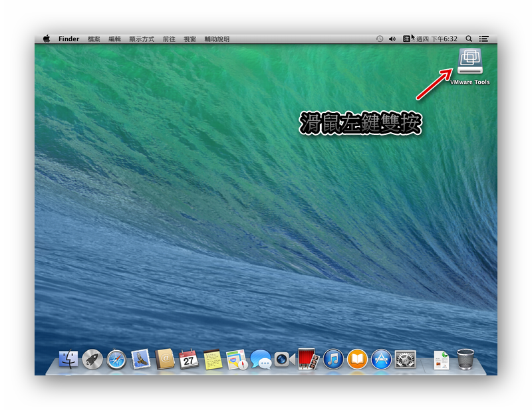Open the 編輯 menu
This screenshot has width=532, height=410.
114,39
